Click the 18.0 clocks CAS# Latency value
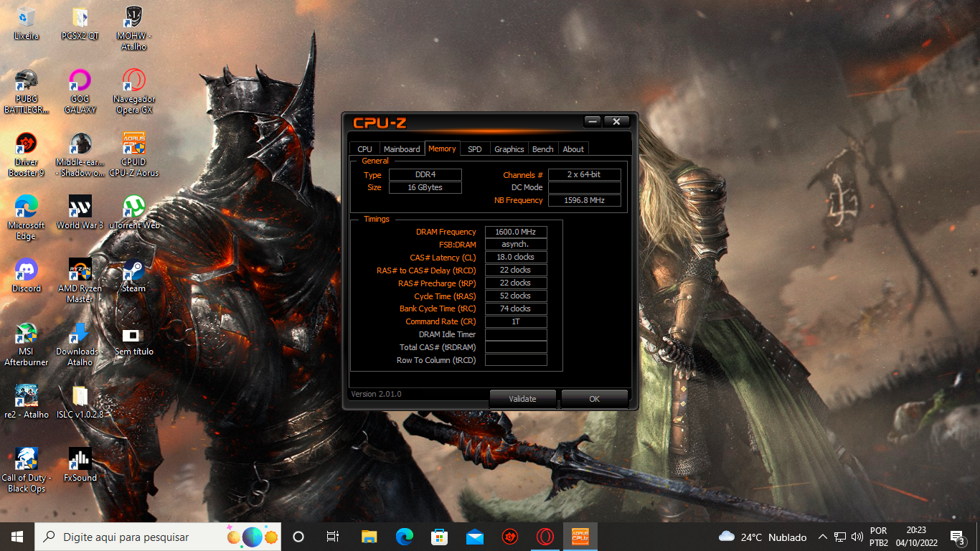The image size is (980, 551). (x=516, y=257)
